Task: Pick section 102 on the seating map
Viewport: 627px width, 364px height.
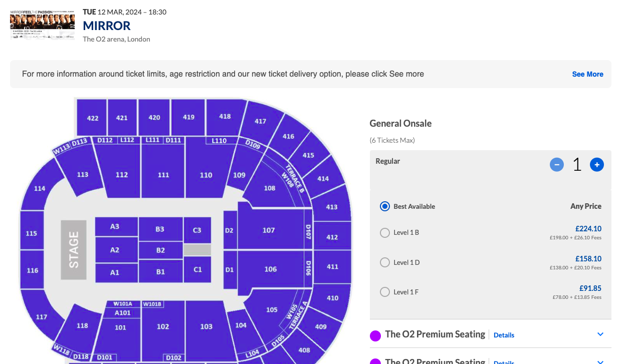Action: (163, 326)
